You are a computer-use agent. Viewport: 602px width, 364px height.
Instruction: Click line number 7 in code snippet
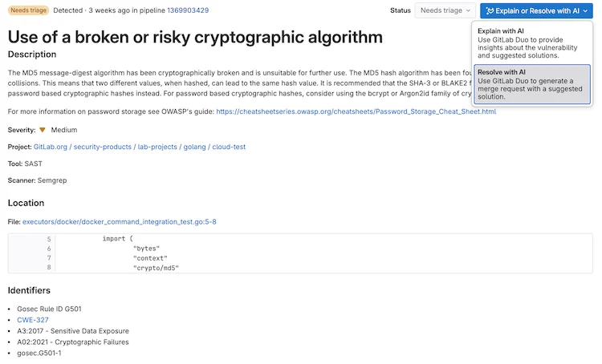[49, 258]
